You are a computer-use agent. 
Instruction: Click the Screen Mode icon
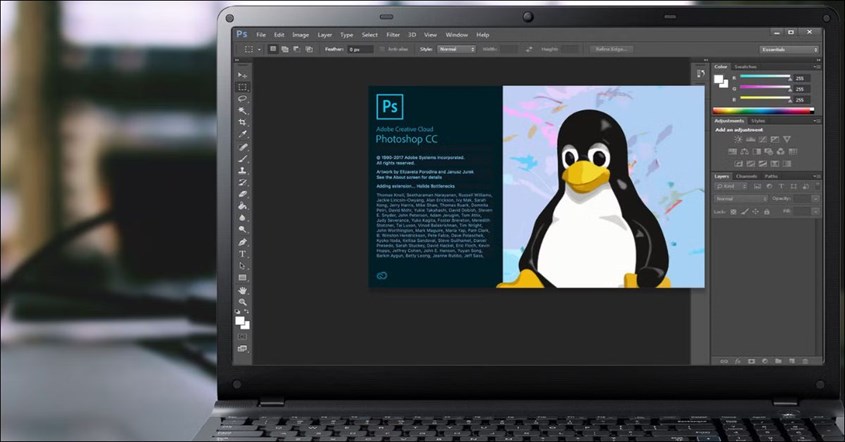coord(243,349)
